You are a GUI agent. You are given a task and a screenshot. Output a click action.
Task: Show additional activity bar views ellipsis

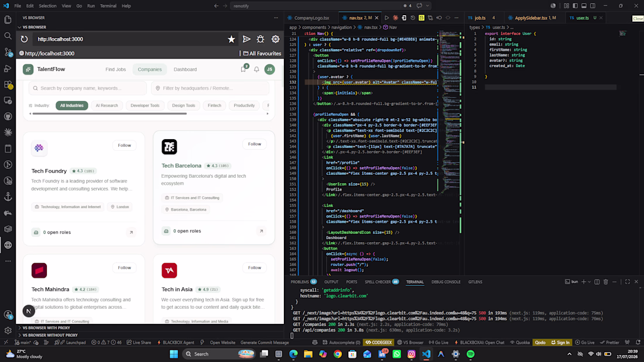[8, 261]
